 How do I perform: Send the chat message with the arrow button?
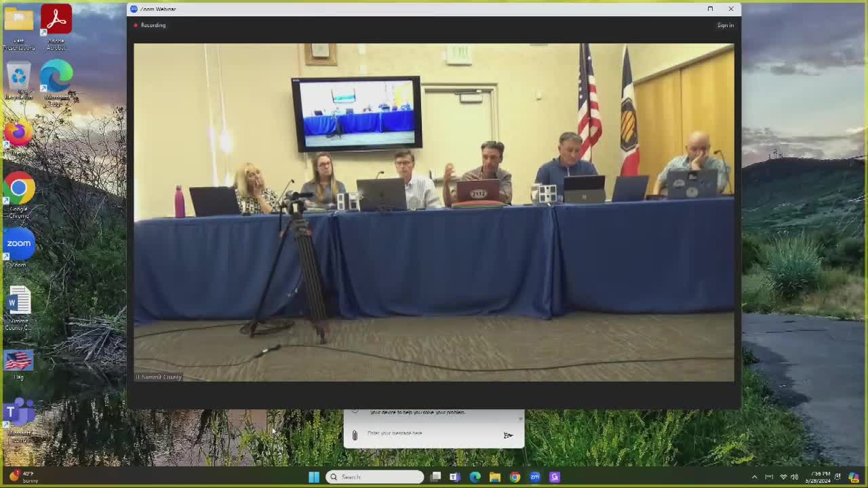(508, 434)
